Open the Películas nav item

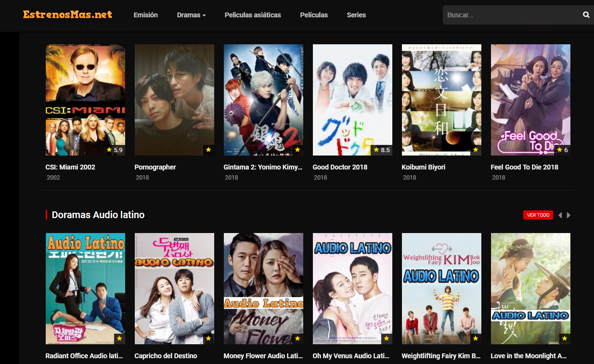(314, 15)
